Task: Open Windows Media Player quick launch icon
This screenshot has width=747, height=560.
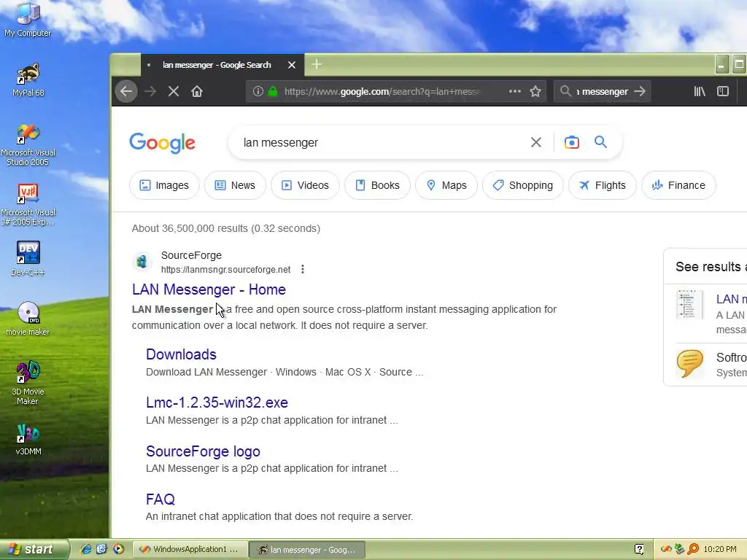Action: coord(118,550)
